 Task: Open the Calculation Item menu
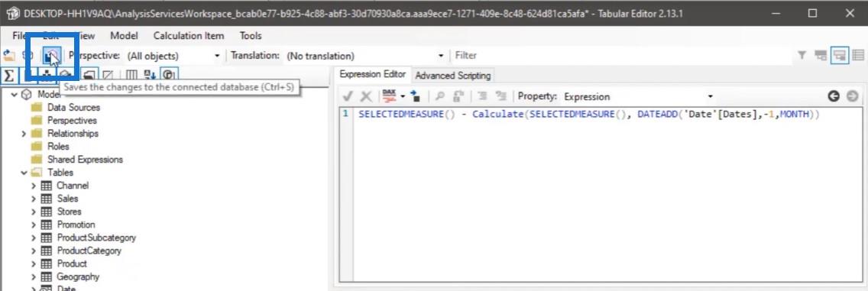click(189, 36)
